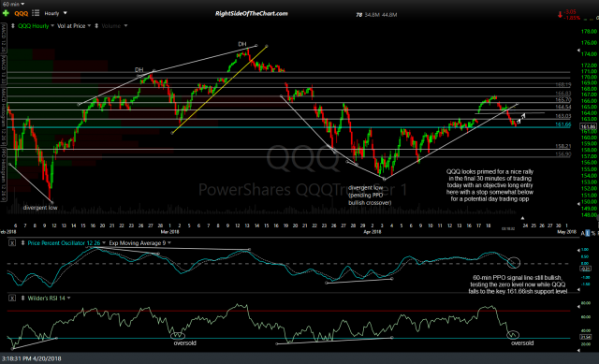Click the 166.83 price level label
The width and height of the screenshot is (599, 364).
[x=563, y=94]
